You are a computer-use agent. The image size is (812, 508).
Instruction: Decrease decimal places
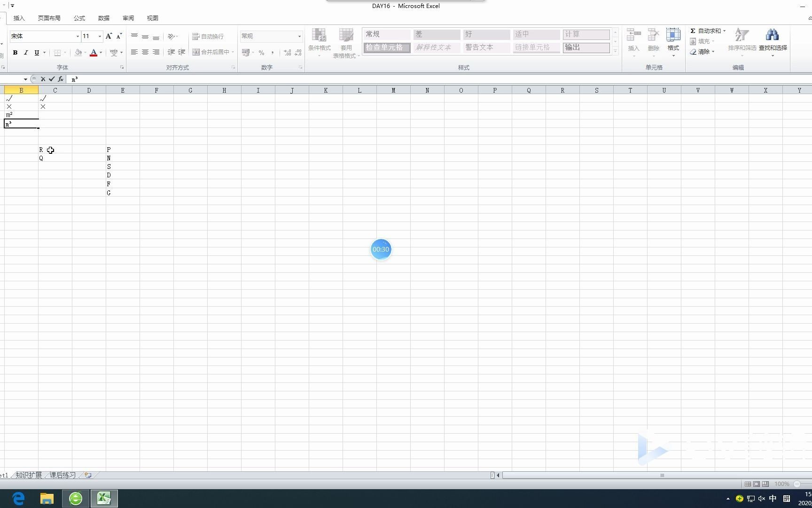(298, 53)
